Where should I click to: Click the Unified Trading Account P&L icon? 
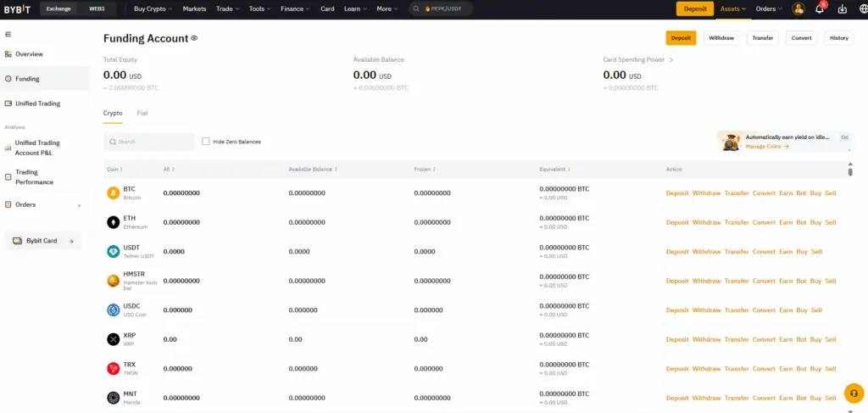[x=8, y=148]
